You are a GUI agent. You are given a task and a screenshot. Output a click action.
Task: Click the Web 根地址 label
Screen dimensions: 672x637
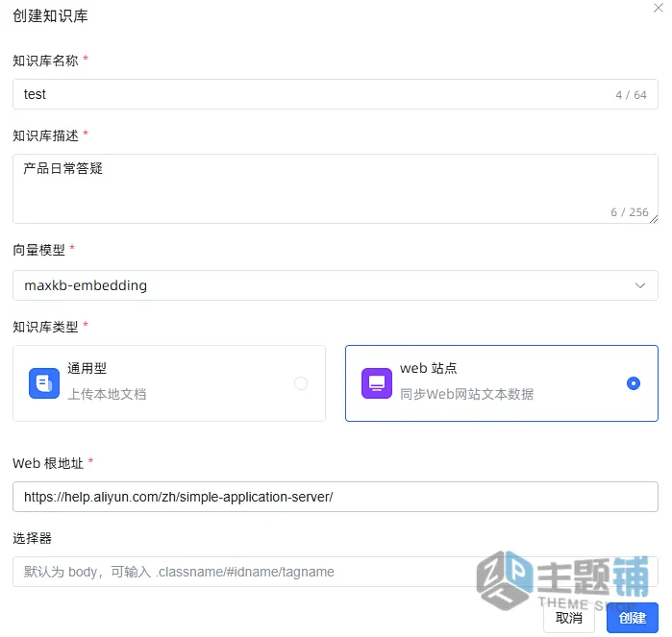pos(48,463)
